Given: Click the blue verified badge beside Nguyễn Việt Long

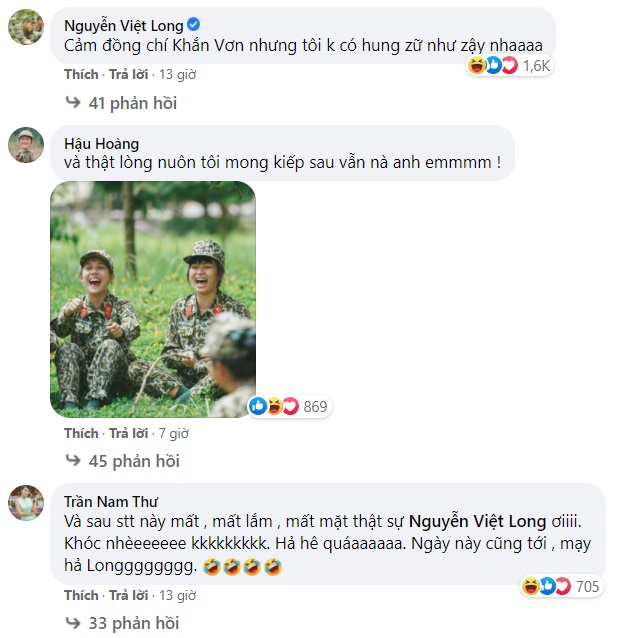Looking at the screenshot, I should 192,25.
